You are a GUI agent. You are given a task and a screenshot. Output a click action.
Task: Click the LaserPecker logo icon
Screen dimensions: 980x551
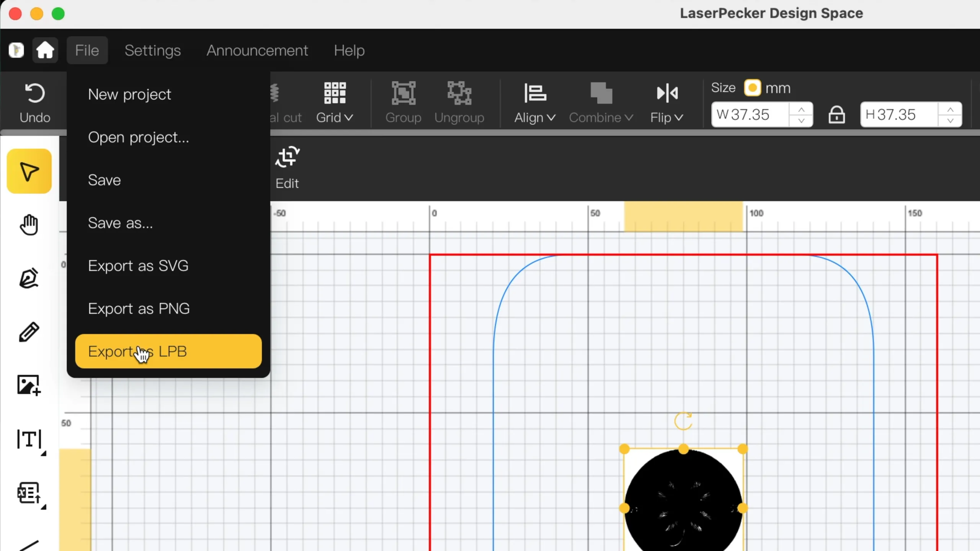point(16,50)
